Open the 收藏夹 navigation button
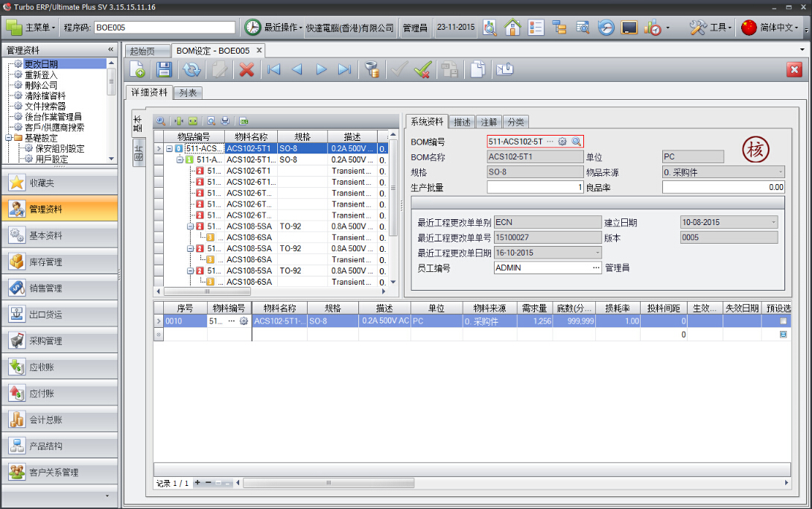Screen dimensions: 812x509 60,183
